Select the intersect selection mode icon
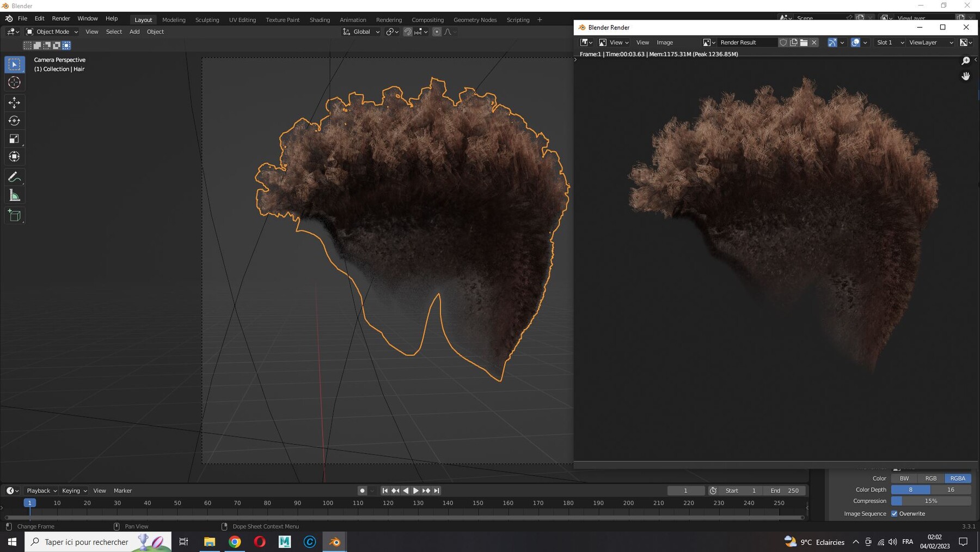980x552 pixels. 66,45
